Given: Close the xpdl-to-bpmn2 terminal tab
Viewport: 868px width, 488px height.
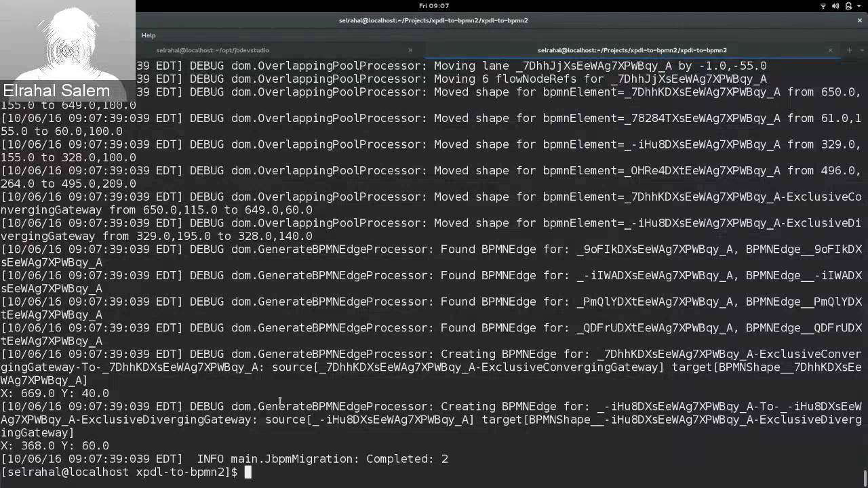Looking at the screenshot, I should click(x=830, y=50).
